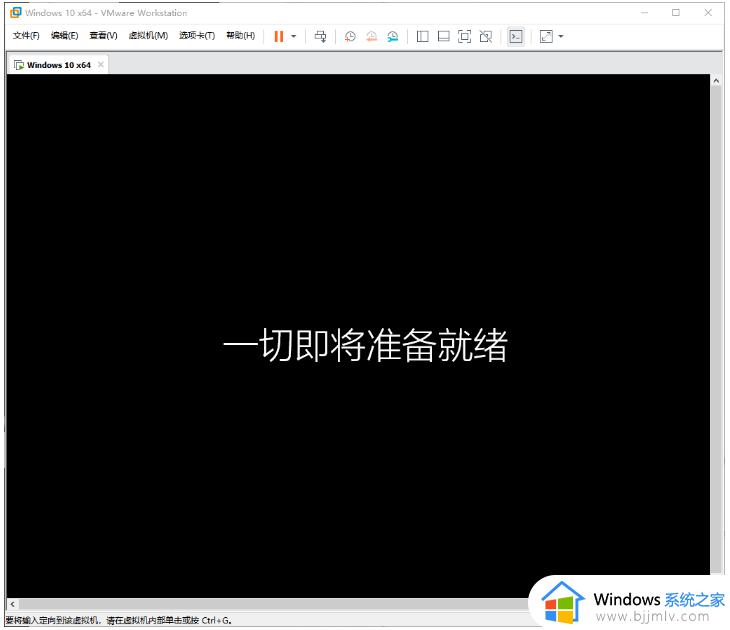
Task: Toggle the thumbnail bar panel
Action: (444, 36)
